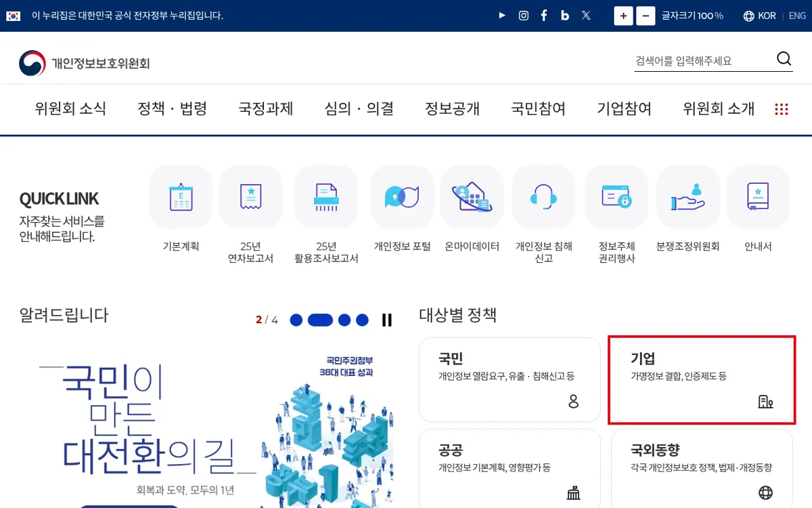Pause the banner slideshow
This screenshot has height=508, width=812.
[x=386, y=320]
